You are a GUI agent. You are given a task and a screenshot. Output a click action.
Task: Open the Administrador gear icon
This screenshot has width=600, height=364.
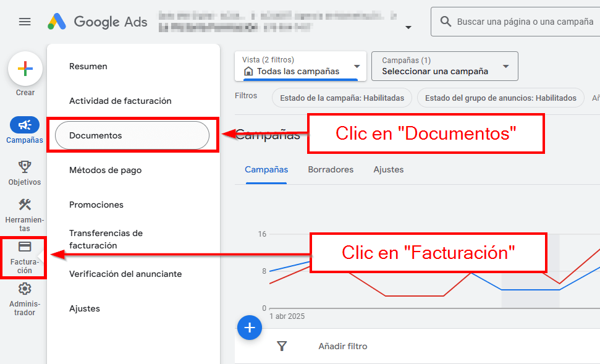(24, 289)
